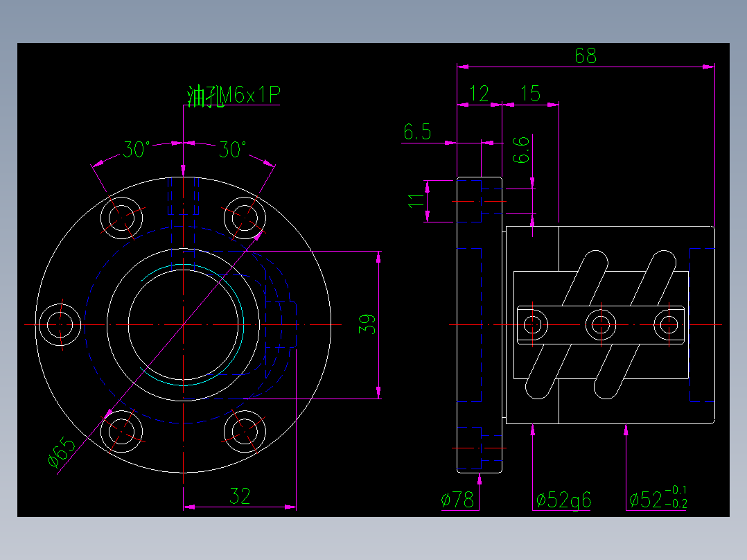Select the 15 dimension text
The height and width of the screenshot is (560, 747).
[x=530, y=94]
